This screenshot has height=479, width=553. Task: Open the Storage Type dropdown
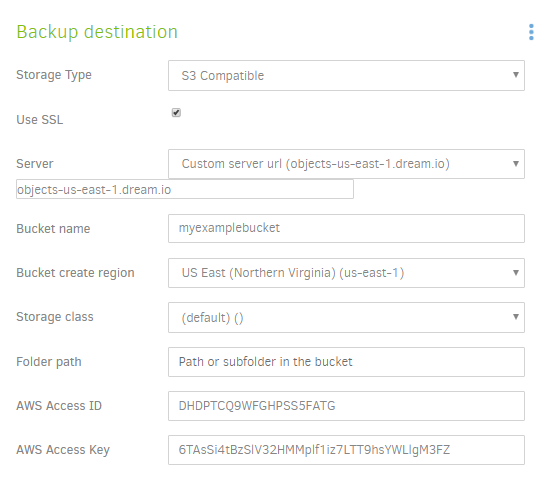[346, 75]
